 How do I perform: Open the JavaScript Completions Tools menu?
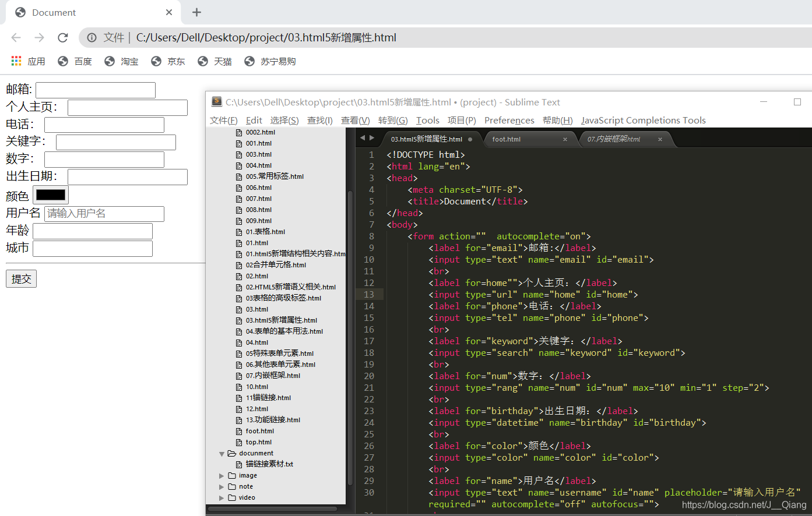644,121
